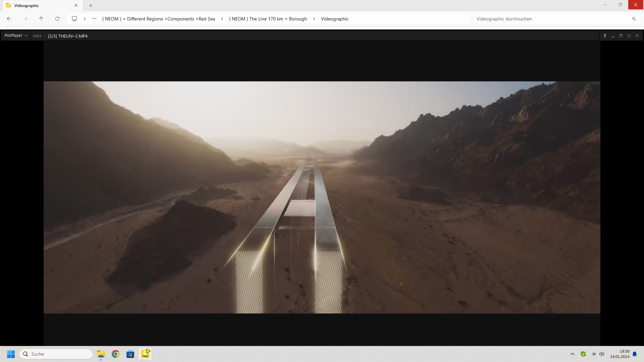Go forward in File Explorer
The height and width of the screenshot is (362, 644).
(x=25, y=19)
